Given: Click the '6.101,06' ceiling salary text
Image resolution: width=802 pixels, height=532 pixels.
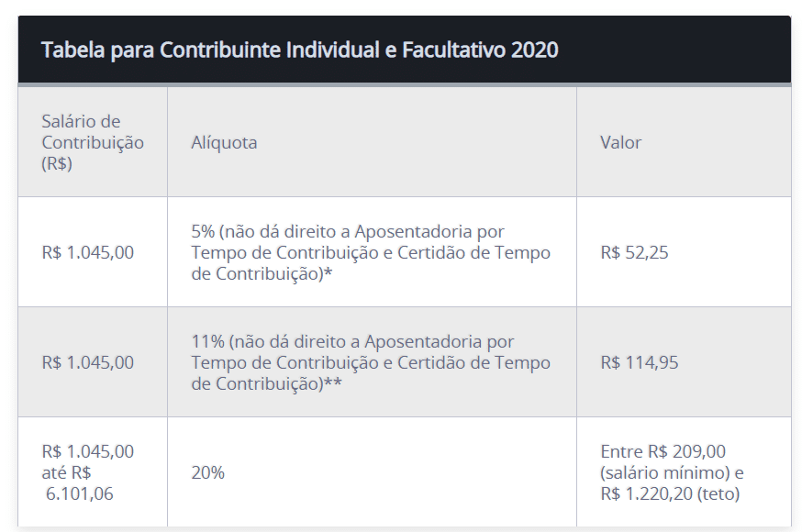Looking at the screenshot, I should click(79, 493).
